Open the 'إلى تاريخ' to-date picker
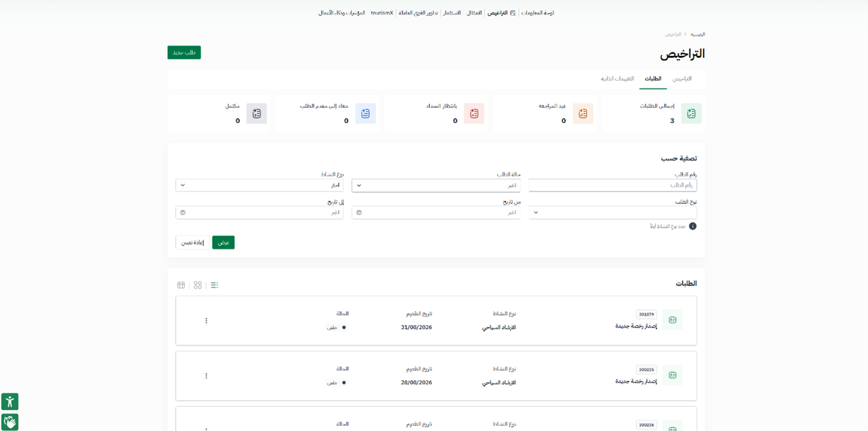868x431 pixels. pyautogui.click(x=260, y=213)
